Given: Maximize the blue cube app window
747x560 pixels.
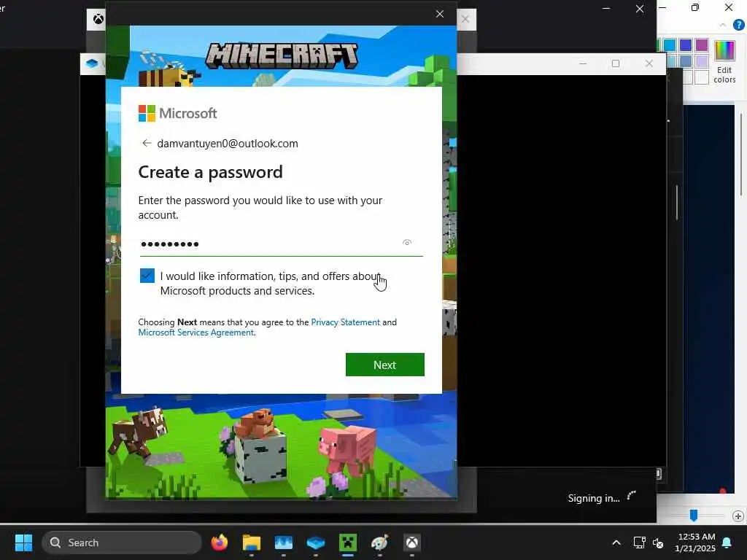Looking at the screenshot, I should click(x=616, y=64).
